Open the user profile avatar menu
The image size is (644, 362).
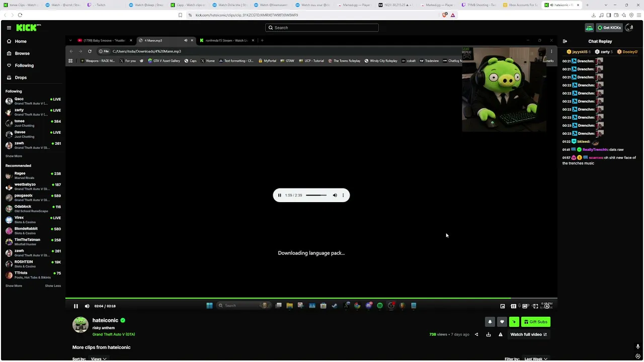(x=629, y=28)
